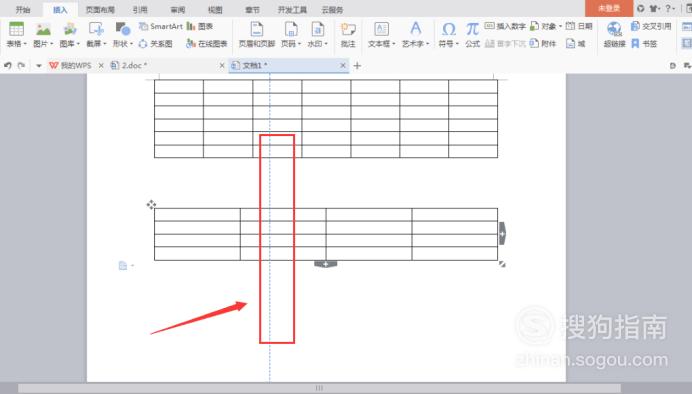Insert a 超链接 hyperlink
Screen dimensions: 692x394
pos(614,34)
